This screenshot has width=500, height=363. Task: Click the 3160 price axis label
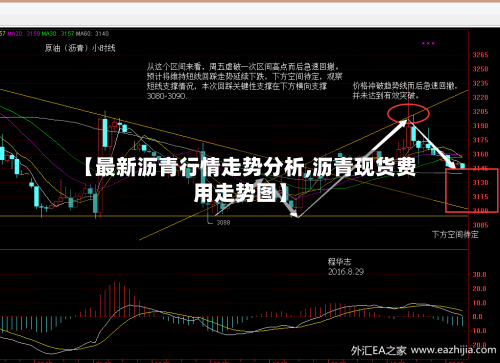480,154
